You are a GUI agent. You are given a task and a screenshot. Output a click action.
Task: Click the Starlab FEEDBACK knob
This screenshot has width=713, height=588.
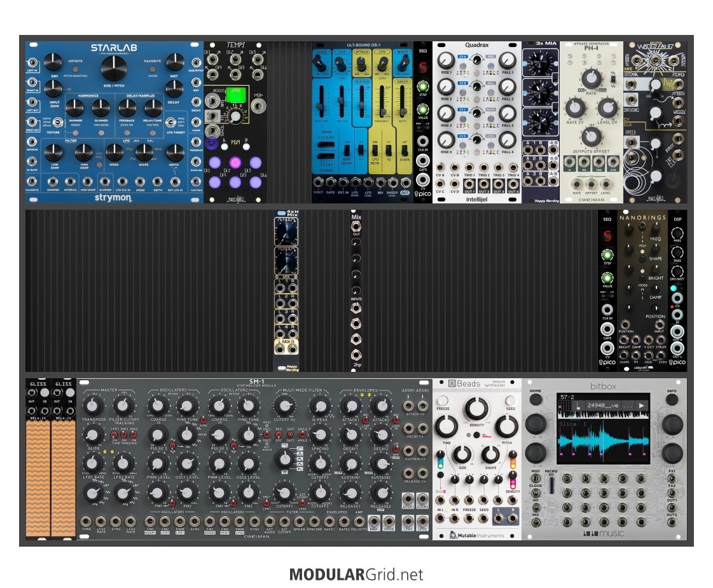tap(127, 108)
